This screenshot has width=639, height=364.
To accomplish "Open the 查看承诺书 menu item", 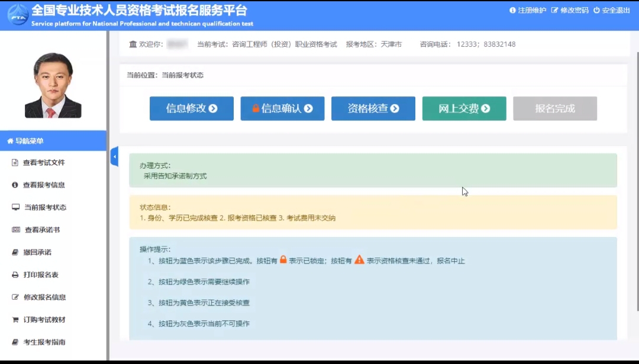I will pos(42,230).
